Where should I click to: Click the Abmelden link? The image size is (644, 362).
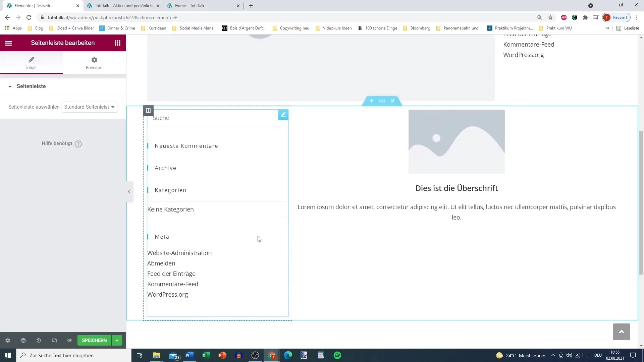coord(161,263)
